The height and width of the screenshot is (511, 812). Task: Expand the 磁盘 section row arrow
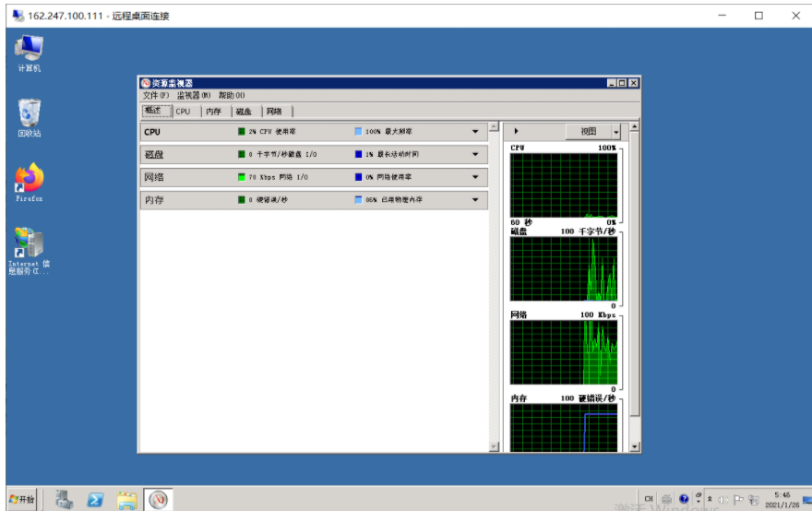coord(476,154)
